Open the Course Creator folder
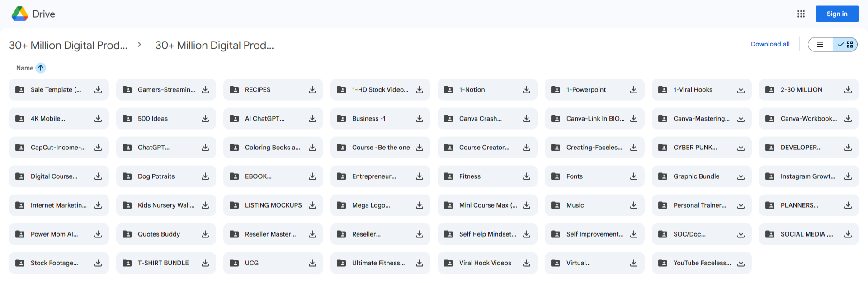The height and width of the screenshot is (283, 868). (487, 148)
